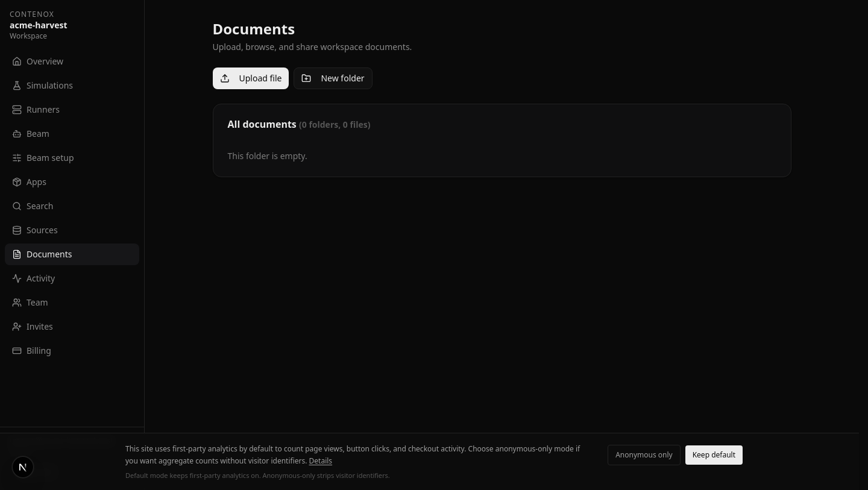Screen dimensions: 868x490
Task: Click the Invites user-plus icon
Action: tap(17, 327)
